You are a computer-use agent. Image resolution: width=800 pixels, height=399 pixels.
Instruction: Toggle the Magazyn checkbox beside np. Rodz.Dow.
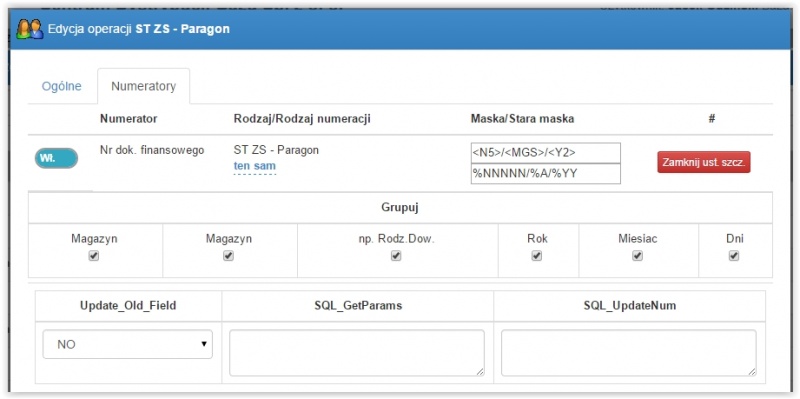click(229, 256)
